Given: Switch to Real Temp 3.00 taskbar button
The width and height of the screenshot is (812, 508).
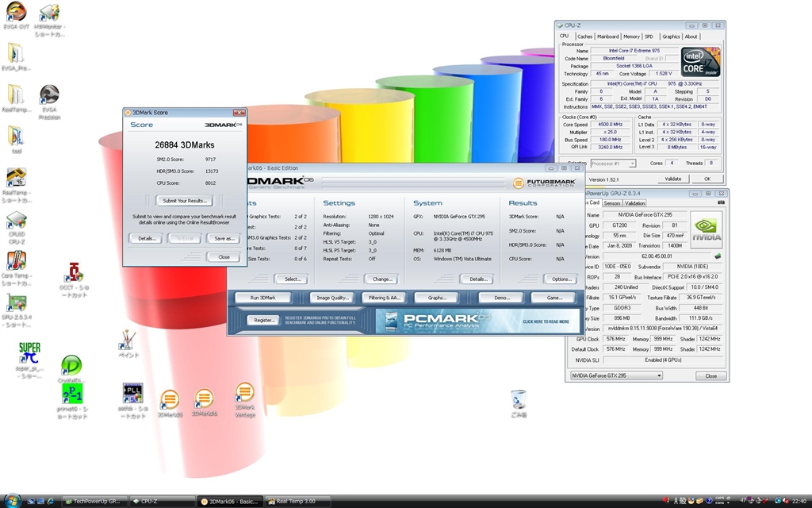Looking at the screenshot, I should point(298,502).
